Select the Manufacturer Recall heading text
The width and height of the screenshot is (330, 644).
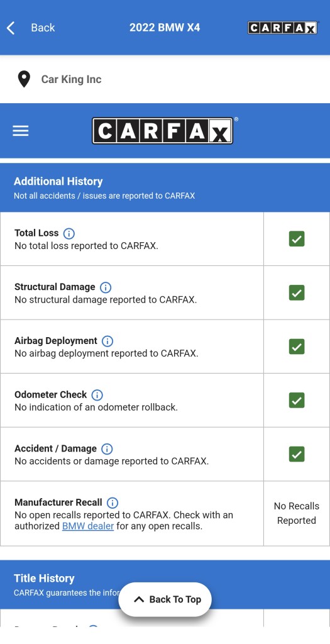point(58,502)
